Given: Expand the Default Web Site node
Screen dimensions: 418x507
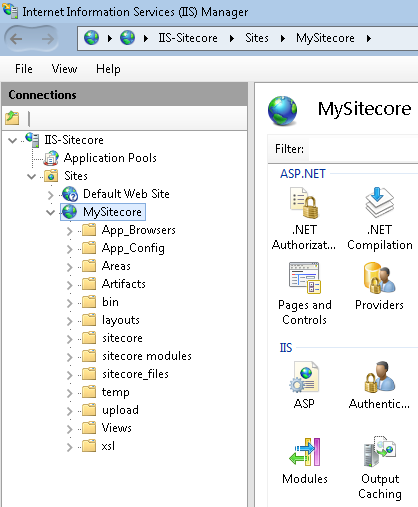Looking at the screenshot, I should click(50, 195).
